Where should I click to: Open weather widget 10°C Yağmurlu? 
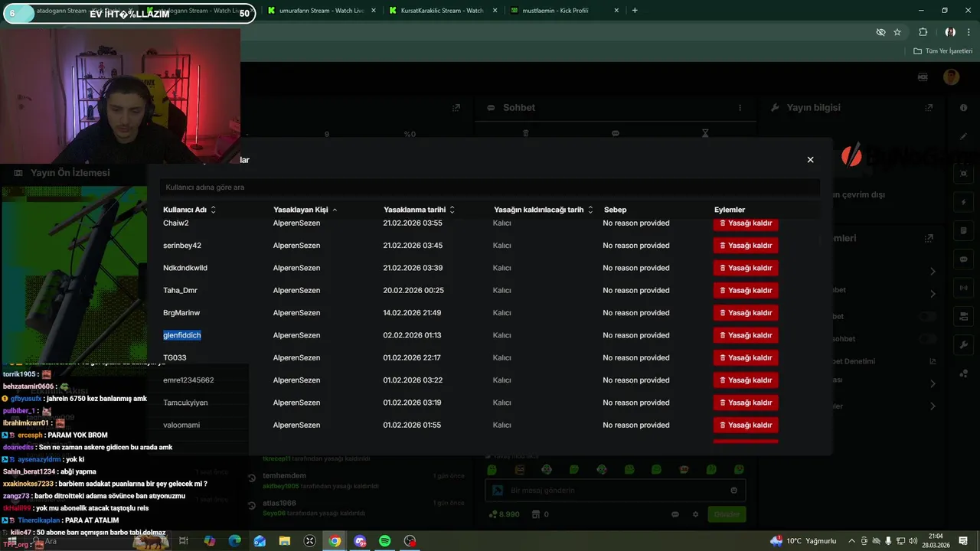point(802,541)
